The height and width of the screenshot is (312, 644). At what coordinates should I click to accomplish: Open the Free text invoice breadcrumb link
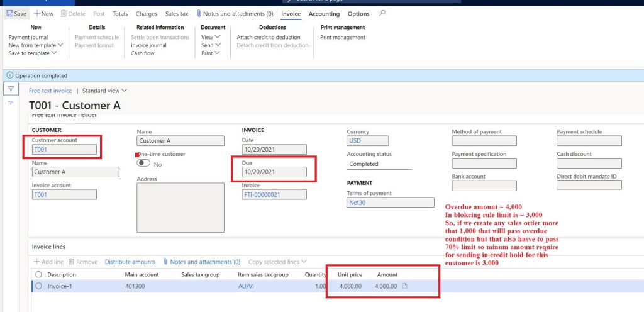click(50, 91)
